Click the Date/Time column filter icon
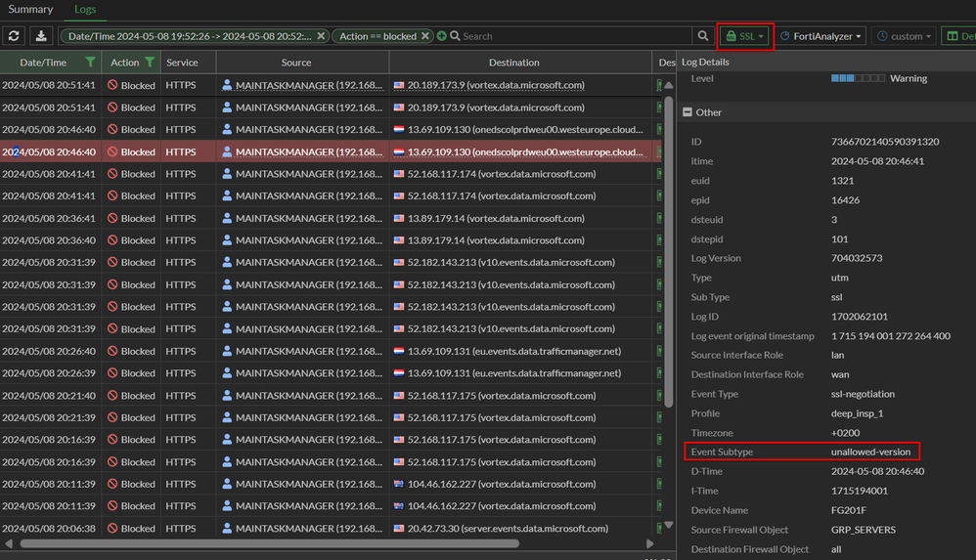The image size is (976, 560). point(90,63)
